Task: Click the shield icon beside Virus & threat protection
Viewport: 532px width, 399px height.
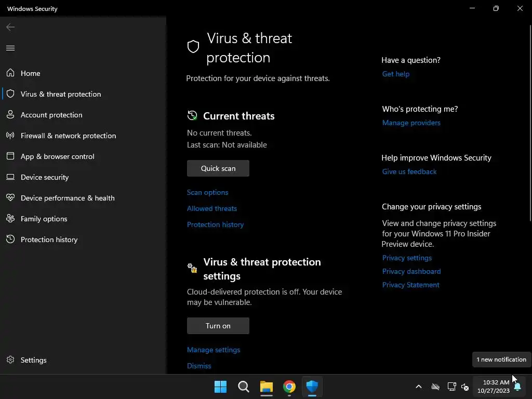Action: coord(10,94)
